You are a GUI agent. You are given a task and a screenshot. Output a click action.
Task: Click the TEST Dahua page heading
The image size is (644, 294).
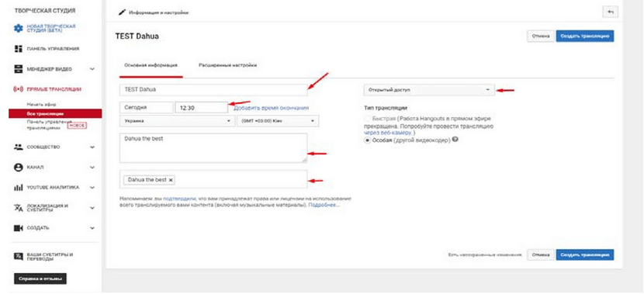click(137, 36)
